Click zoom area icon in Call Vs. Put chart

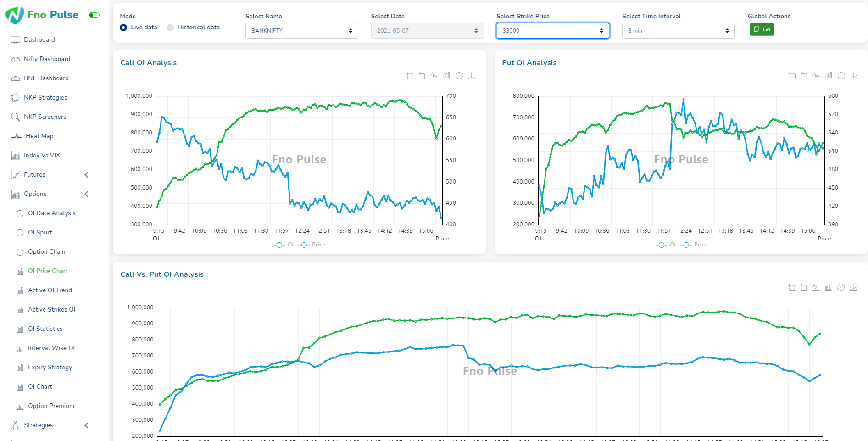coord(791,287)
